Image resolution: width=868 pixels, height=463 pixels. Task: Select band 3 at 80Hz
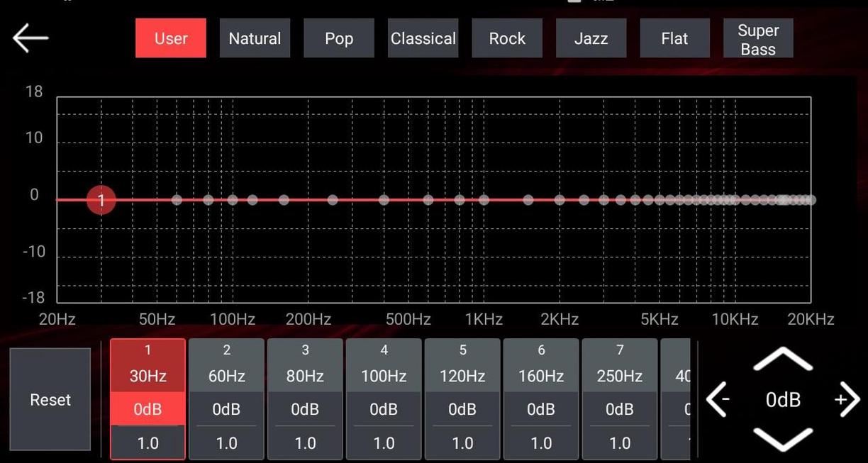pos(305,364)
